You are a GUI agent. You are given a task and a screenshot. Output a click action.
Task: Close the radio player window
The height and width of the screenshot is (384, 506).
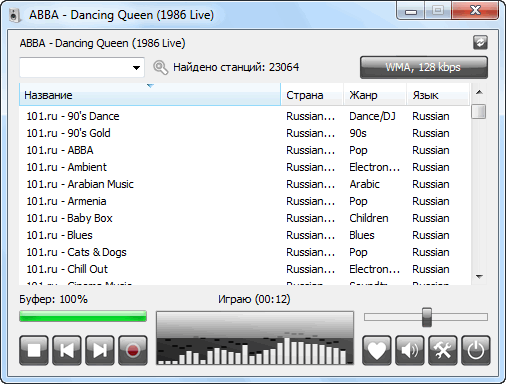[x=475, y=11]
